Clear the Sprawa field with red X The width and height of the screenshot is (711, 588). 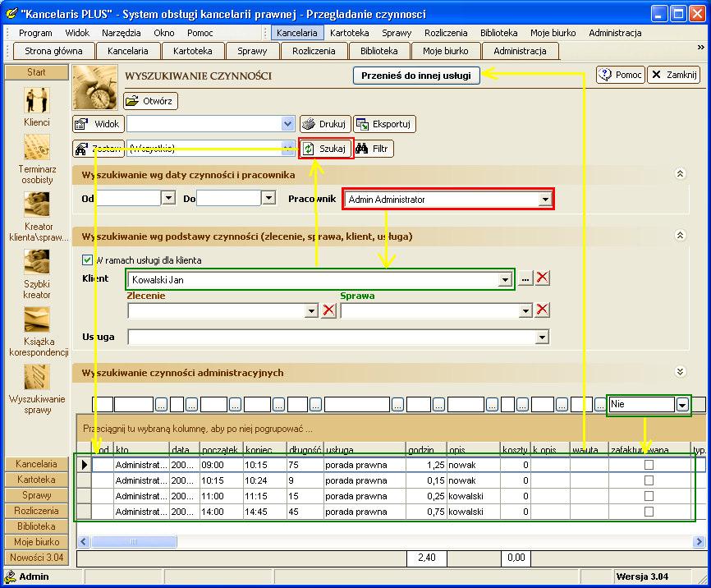pos(543,310)
